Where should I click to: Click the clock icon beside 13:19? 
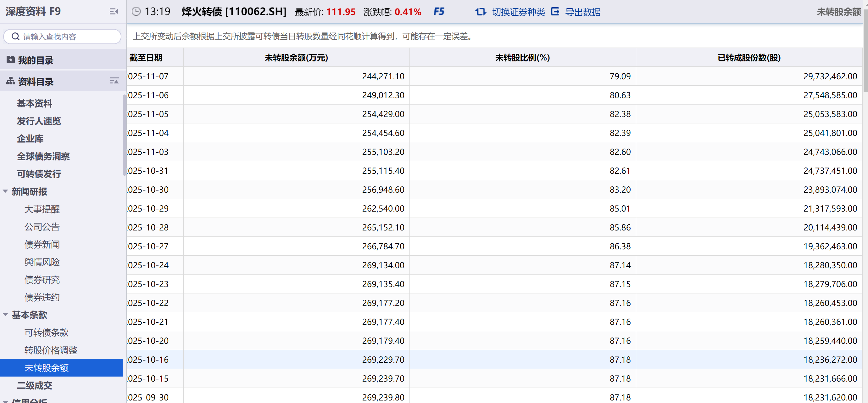[136, 11]
